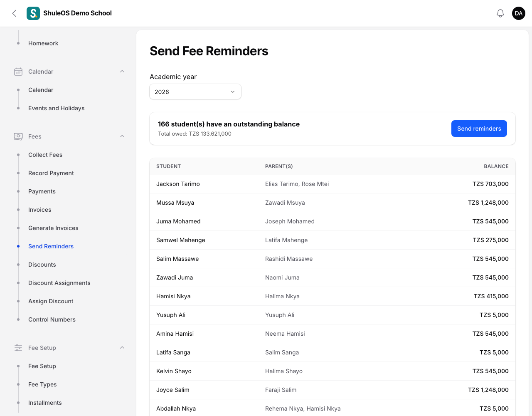The image size is (532, 416).
Task: Click balance TZS 703,000
Action: (490, 184)
